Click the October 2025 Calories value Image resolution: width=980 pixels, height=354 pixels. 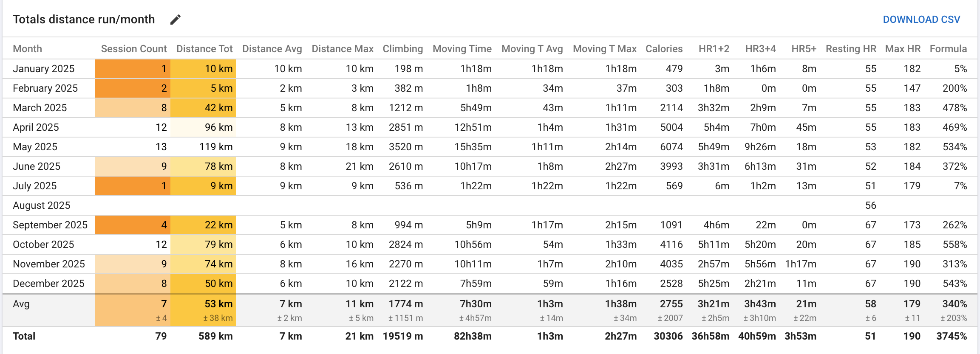671,244
